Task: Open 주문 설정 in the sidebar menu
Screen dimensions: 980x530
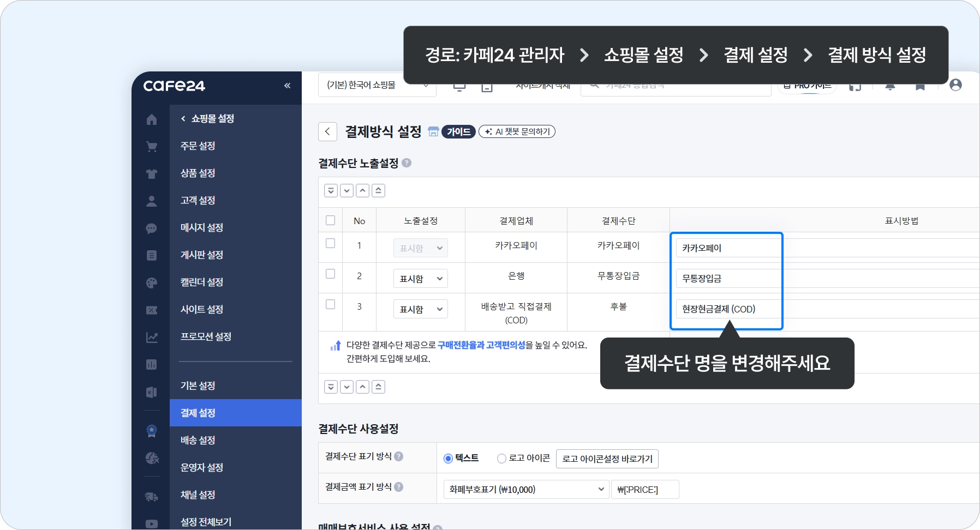Action: coord(198,146)
